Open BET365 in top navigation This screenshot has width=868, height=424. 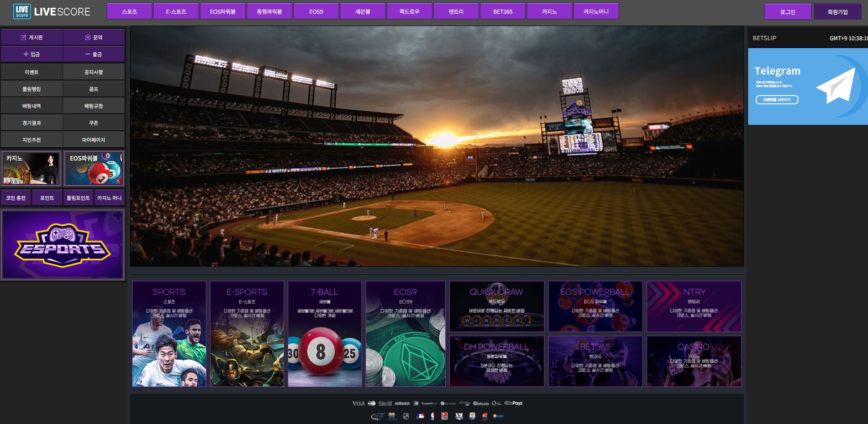pyautogui.click(x=503, y=11)
